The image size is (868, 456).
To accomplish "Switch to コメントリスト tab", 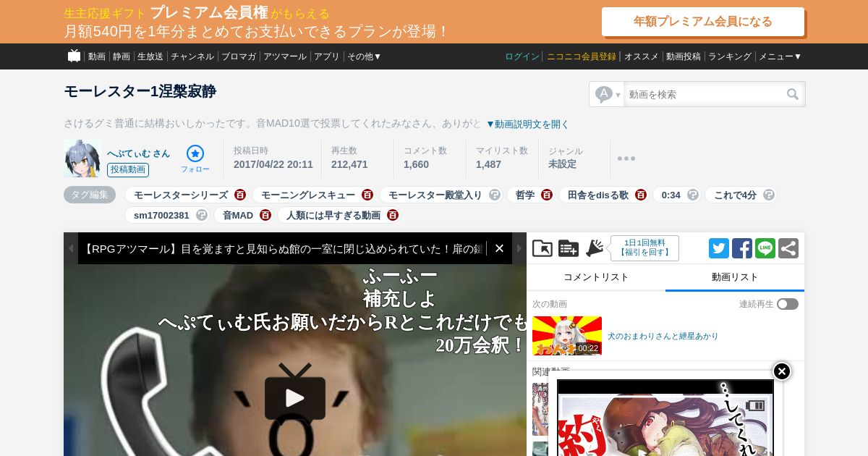I will (596, 277).
